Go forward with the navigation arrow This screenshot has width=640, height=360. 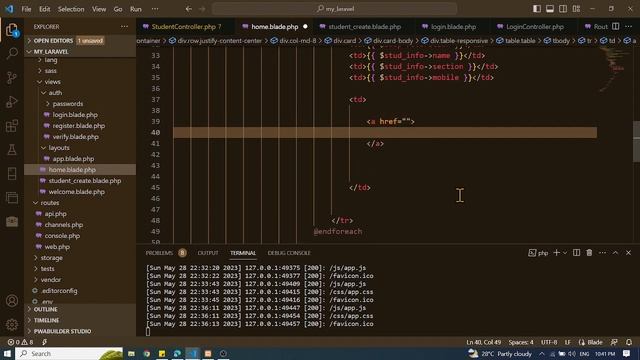click(x=202, y=9)
